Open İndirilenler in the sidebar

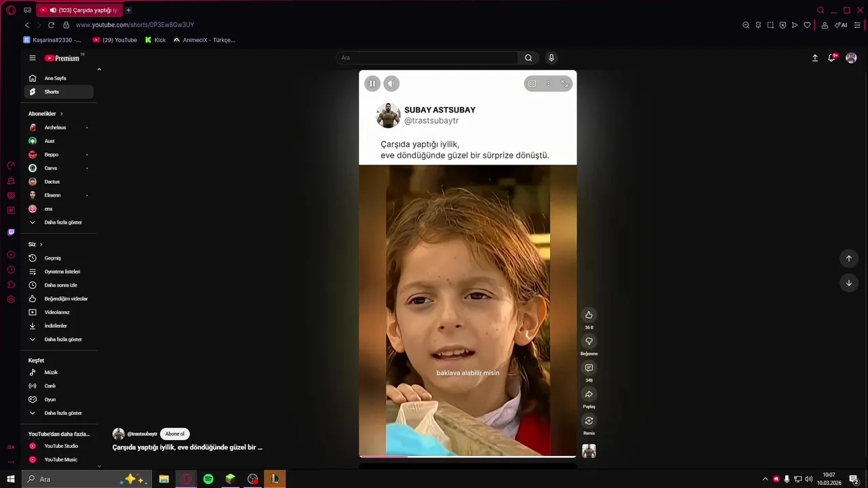coord(59,326)
